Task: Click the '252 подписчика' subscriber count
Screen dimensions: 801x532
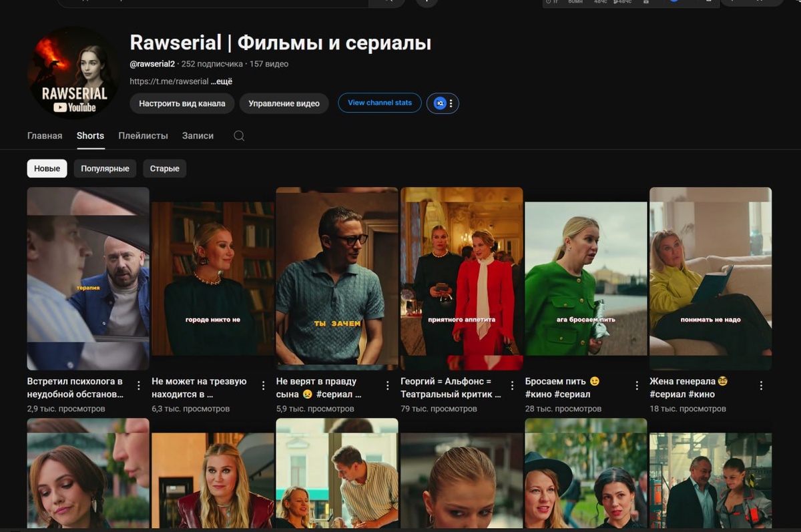Action: 212,64
